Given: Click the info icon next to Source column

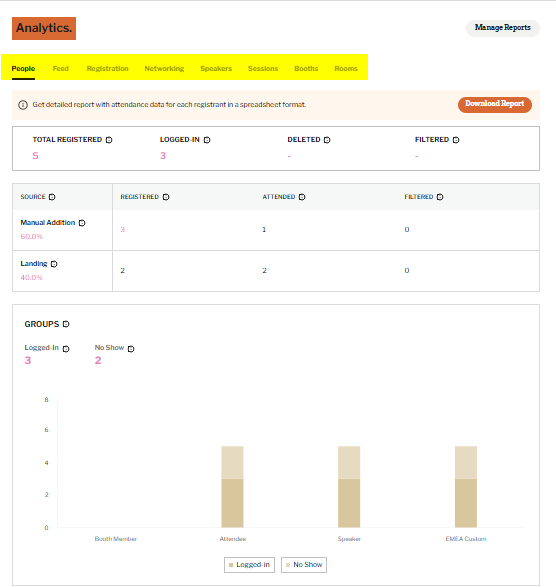Looking at the screenshot, I should 52,197.
